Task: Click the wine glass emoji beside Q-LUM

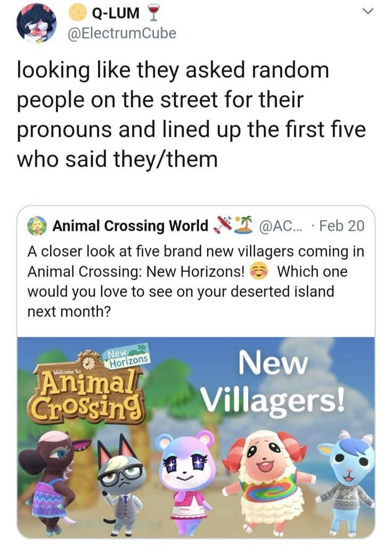Action: [151, 12]
